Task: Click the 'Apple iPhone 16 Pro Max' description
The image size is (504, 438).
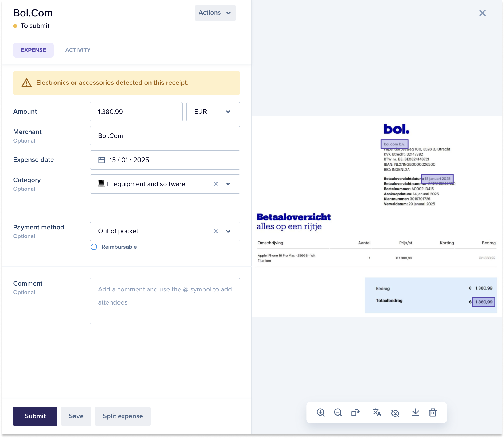Action: [x=286, y=258]
